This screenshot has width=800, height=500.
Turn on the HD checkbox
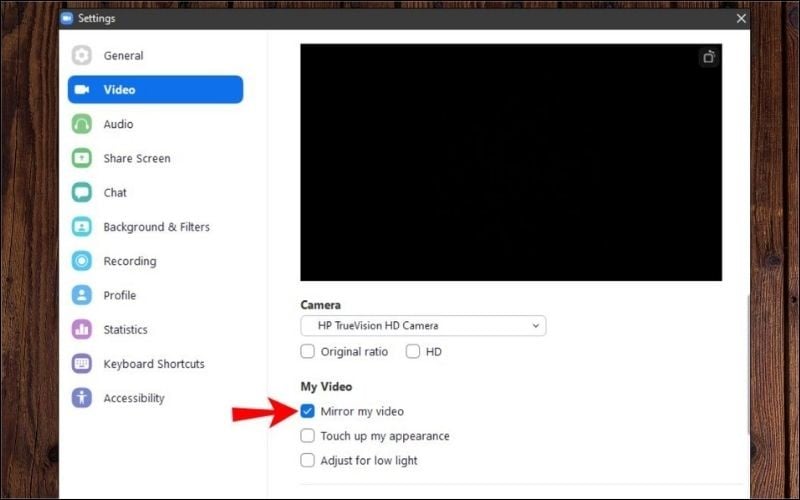point(412,352)
